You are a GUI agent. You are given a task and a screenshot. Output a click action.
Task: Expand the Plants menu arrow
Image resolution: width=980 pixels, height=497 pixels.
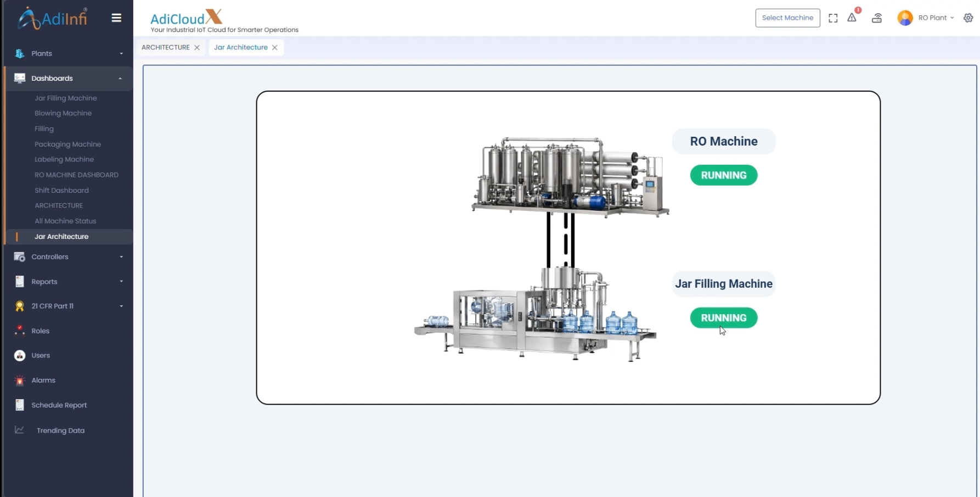[x=121, y=54]
